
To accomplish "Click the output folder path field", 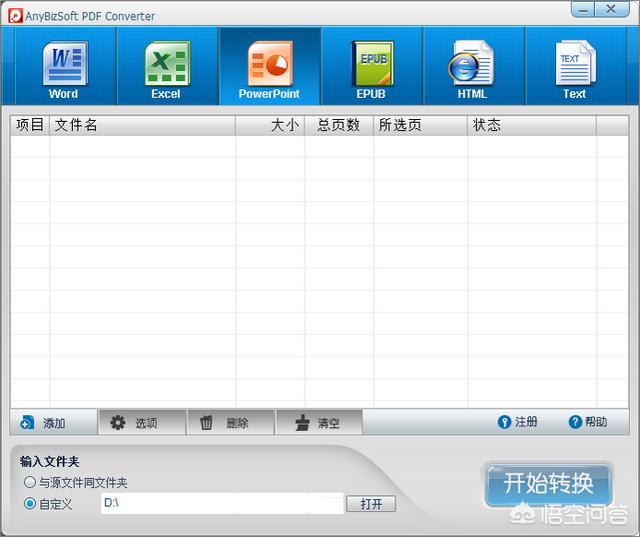I will 220,503.
